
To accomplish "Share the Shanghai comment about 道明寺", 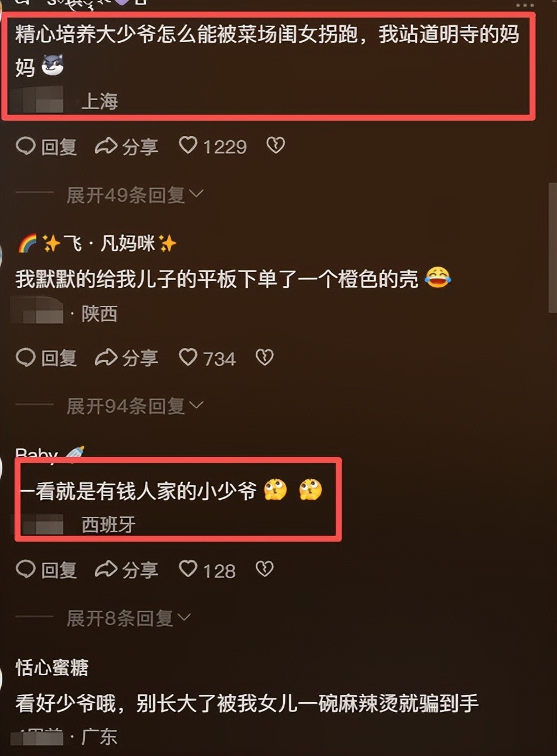I will pos(127,147).
